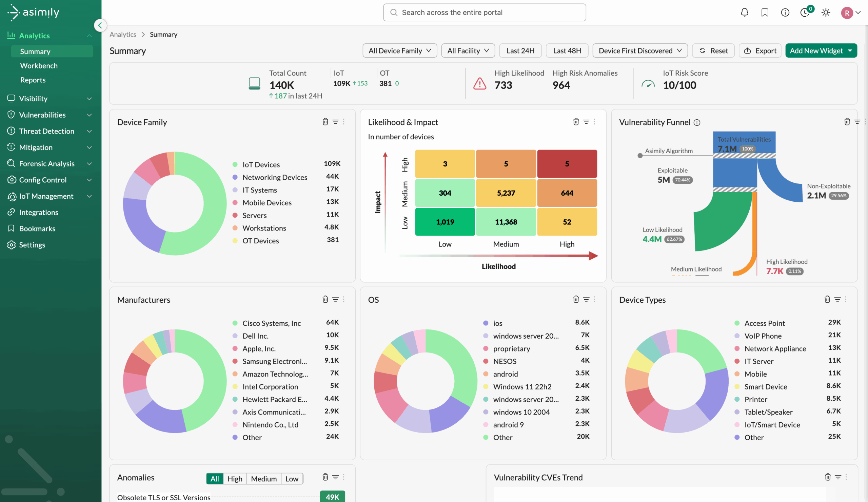This screenshot has height=502, width=868.
Task: Click the Export button
Action: (760, 51)
